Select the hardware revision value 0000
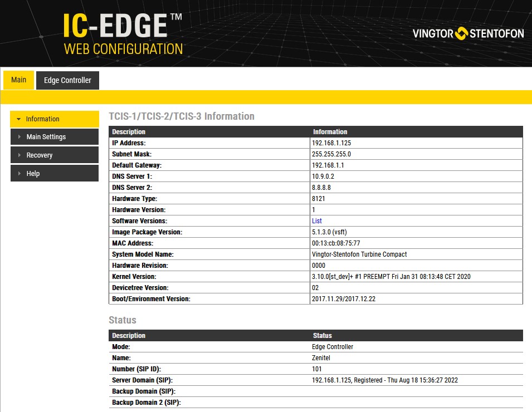 (x=318, y=266)
